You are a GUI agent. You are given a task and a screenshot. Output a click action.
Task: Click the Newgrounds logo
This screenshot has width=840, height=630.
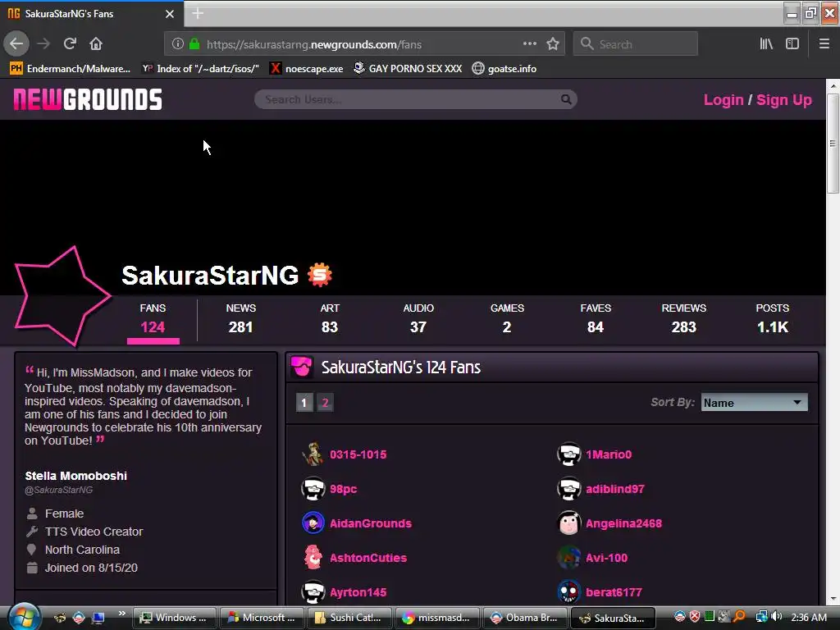pyautogui.click(x=88, y=99)
